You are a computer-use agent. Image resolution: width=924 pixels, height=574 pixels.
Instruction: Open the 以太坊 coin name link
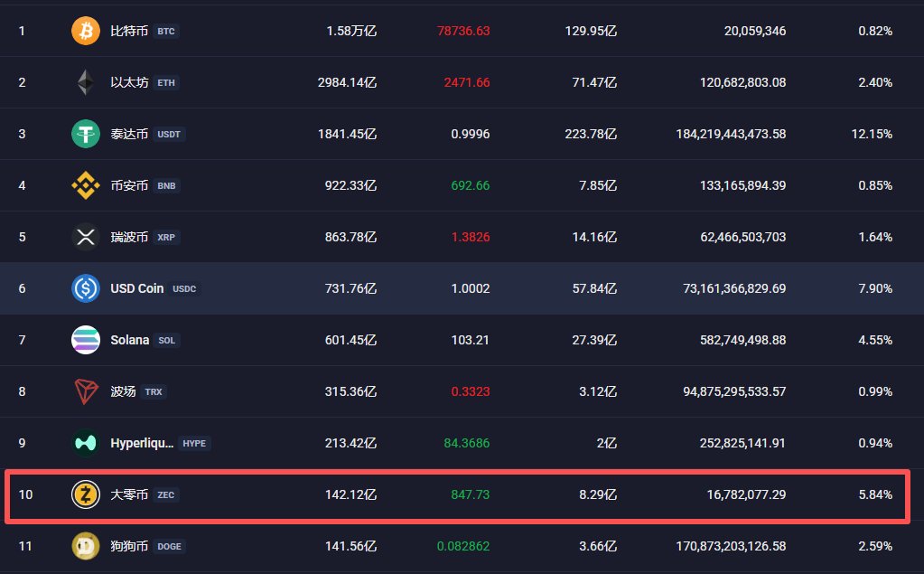[129, 82]
